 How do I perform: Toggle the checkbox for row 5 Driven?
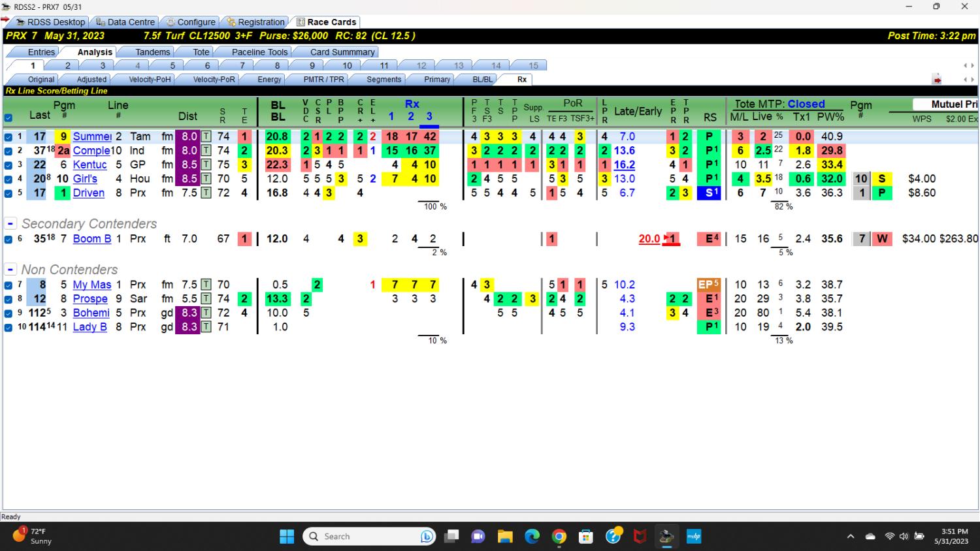(x=8, y=193)
